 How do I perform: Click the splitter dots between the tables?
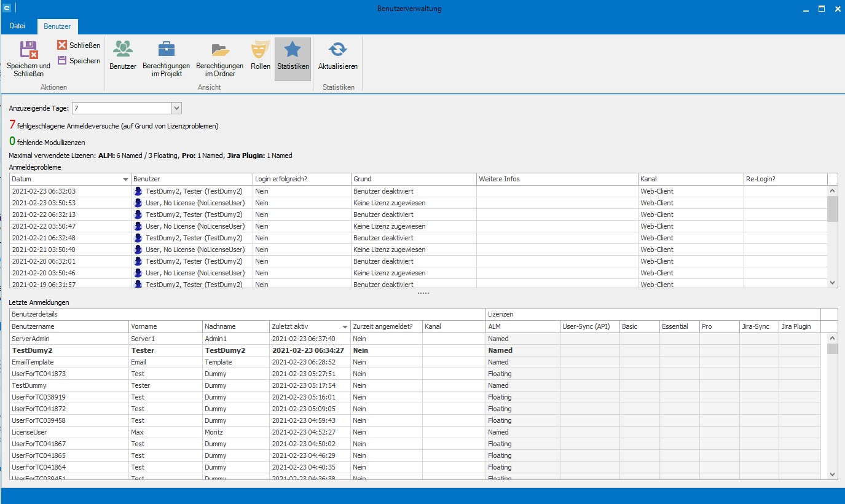423,293
